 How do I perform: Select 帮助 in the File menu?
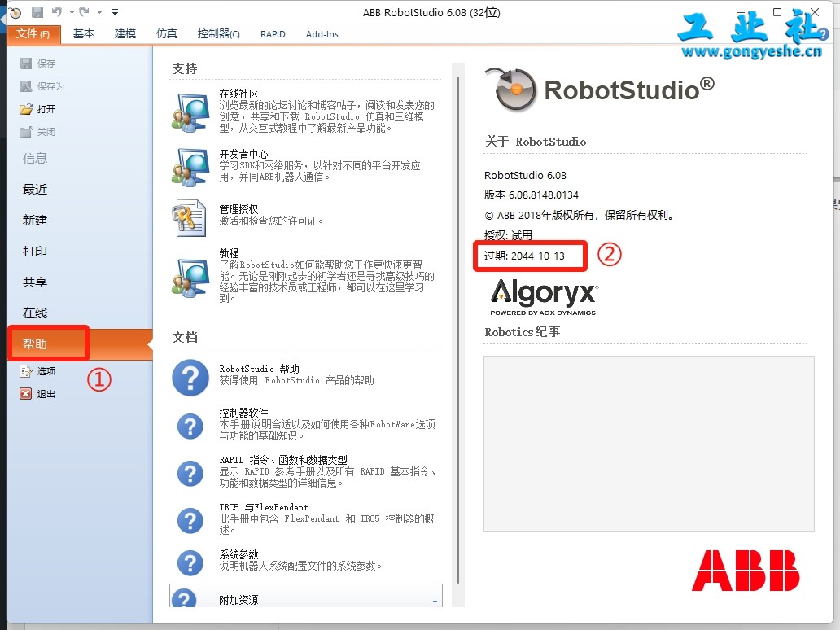80,344
